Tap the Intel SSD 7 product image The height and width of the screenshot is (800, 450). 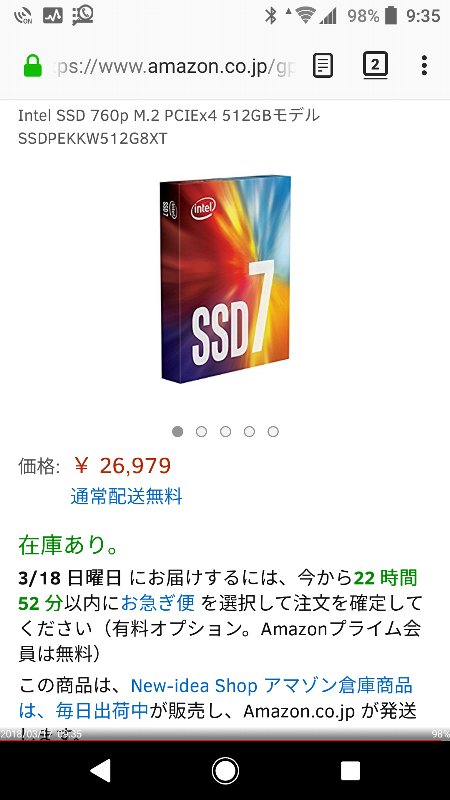(225, 279)
